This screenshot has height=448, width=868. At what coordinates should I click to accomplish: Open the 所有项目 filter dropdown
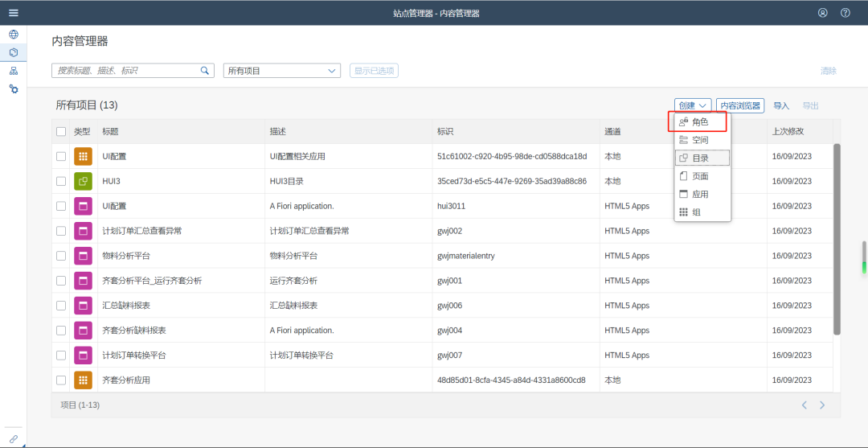pyautogui.click(x=282, y=70)
